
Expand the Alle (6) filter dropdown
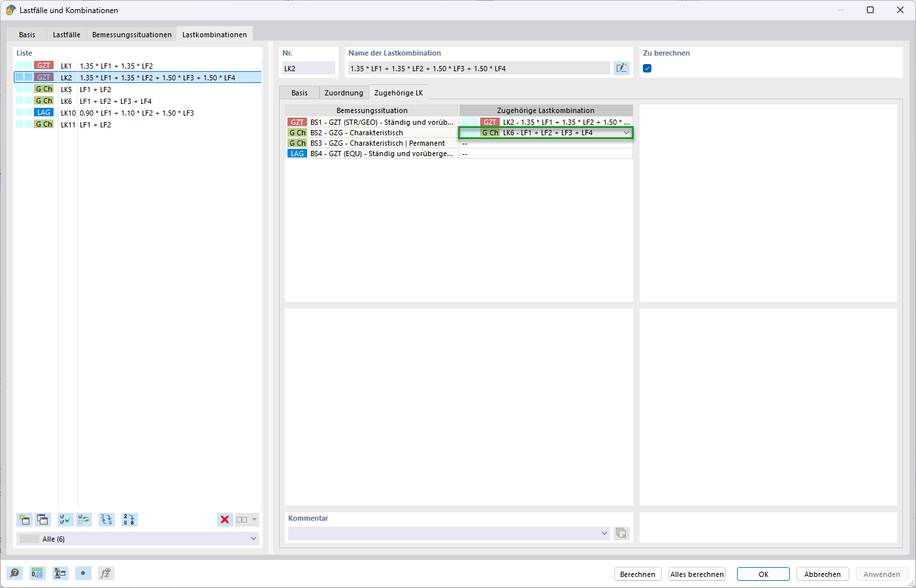click(x=254, y=539)
